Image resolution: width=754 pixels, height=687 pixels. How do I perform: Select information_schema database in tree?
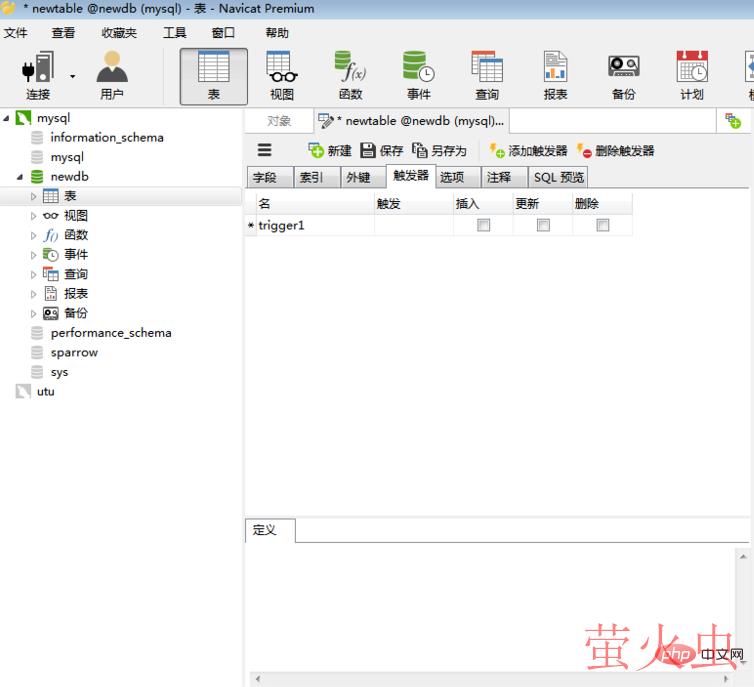coord(107,137)
